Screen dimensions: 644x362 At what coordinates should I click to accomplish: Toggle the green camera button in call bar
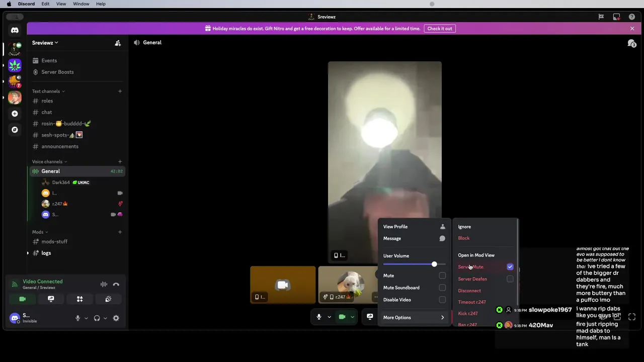click(342, 317)
